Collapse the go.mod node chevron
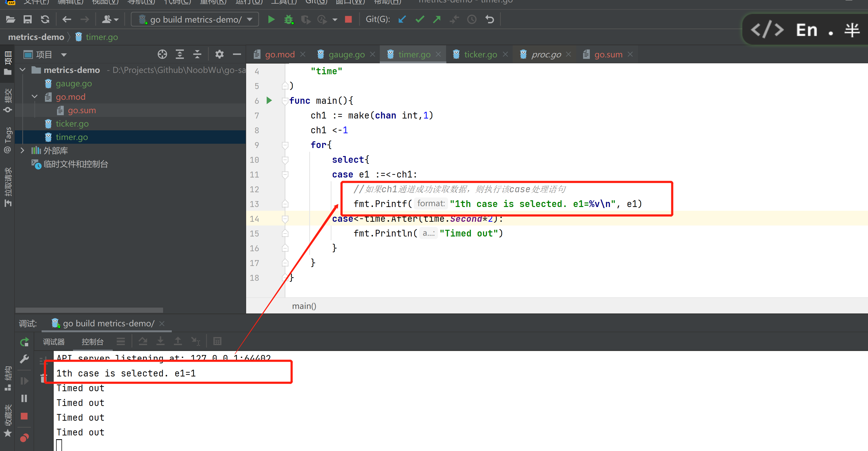 click(x=34, y=97)
